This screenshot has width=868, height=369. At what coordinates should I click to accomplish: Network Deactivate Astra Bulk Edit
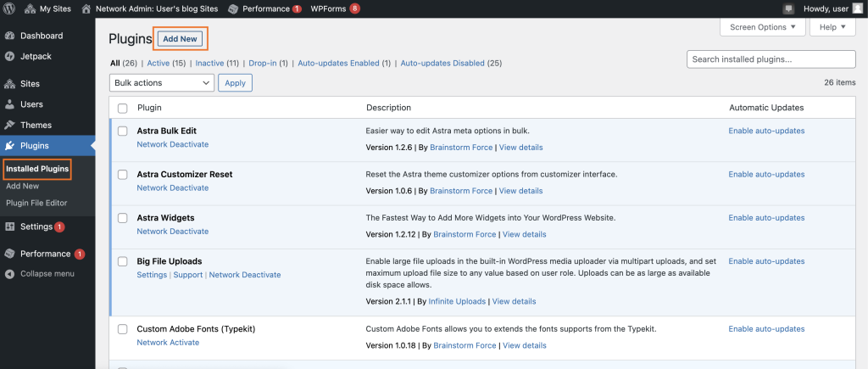pyautogui.click(x=173, y=144)
